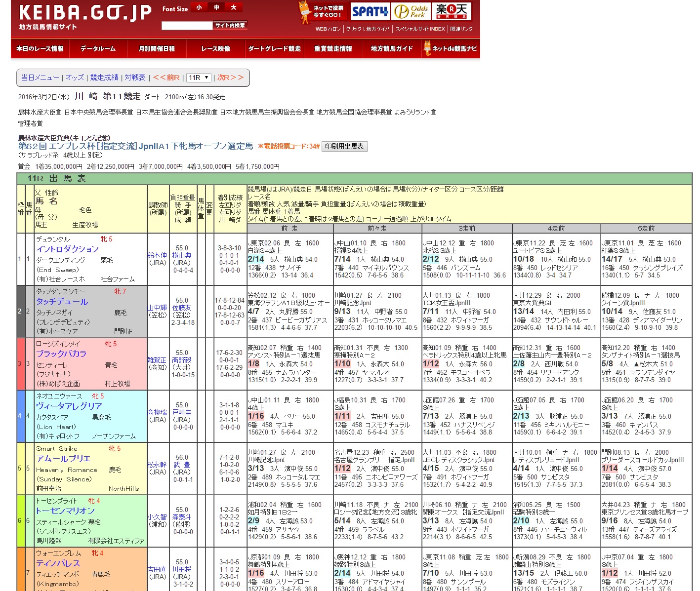Go to 当日メニュー
This screenshot has width=700, height=591.
[x=40, y=78]
